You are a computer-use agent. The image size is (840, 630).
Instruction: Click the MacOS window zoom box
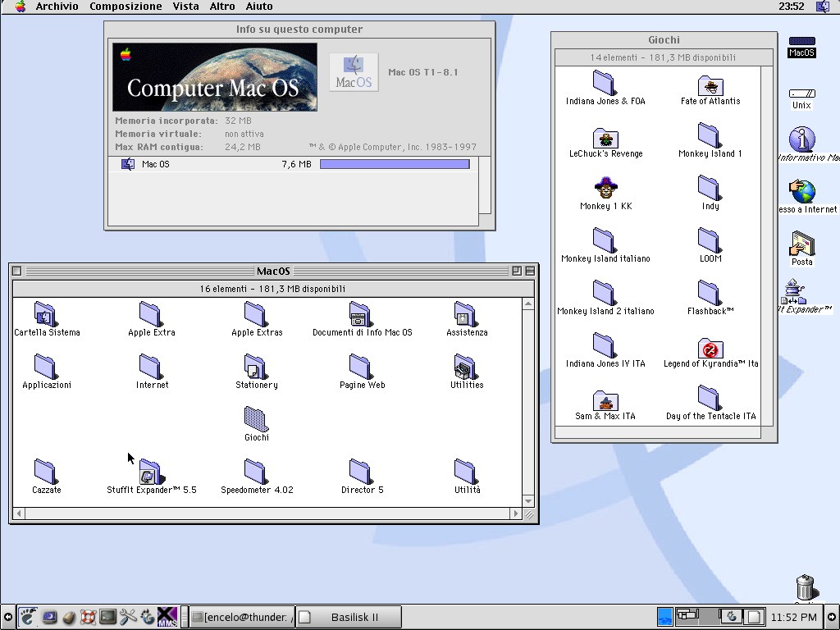pos(517,271)
